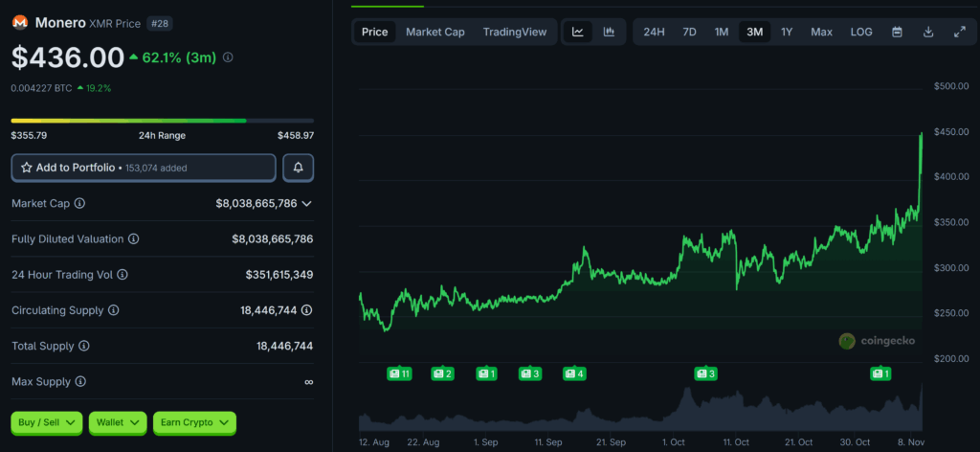Screen dimensions: 980x452
Task: Click the 24h Range progress bar
Action: [x=162, y=121]
